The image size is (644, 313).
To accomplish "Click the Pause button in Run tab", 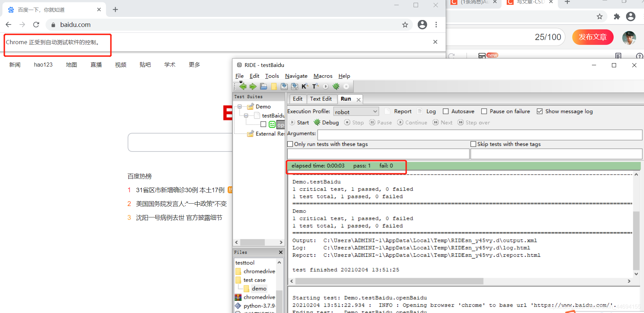I will pos(380,123).
